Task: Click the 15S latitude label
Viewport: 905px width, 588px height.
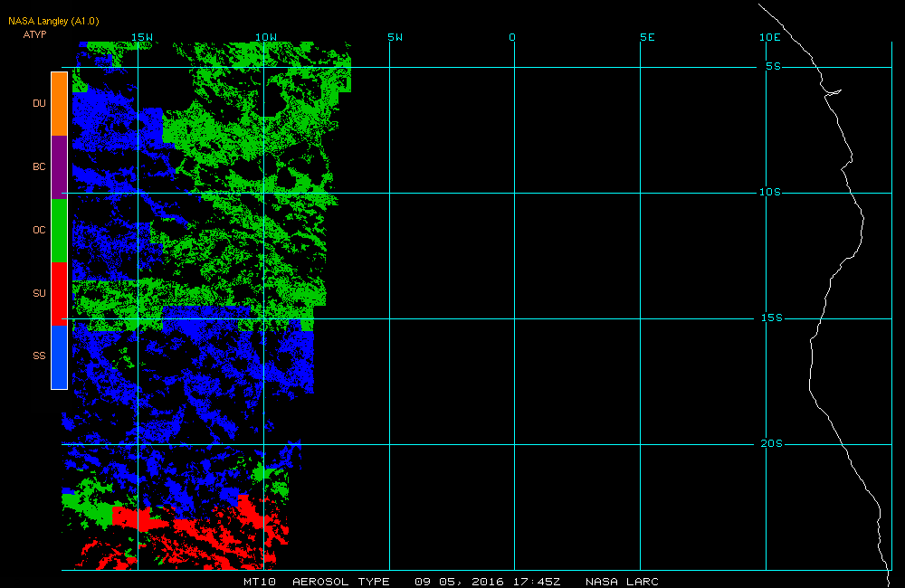Action: (772, 318)
